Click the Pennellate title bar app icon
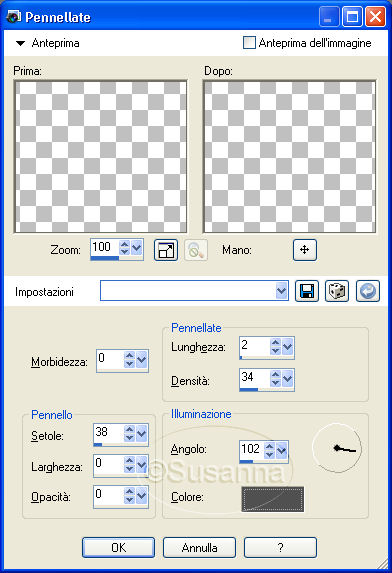This screenshot has width=392, height=573. pyautogui.click(x=14, y=17)
